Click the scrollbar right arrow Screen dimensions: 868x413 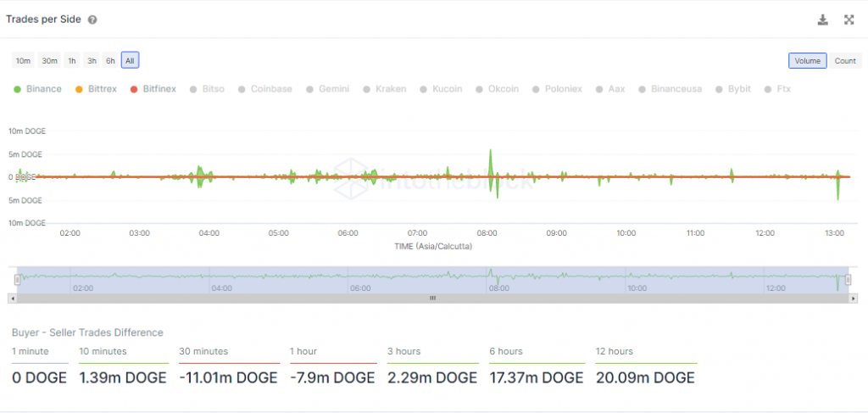tap(852, 298)
